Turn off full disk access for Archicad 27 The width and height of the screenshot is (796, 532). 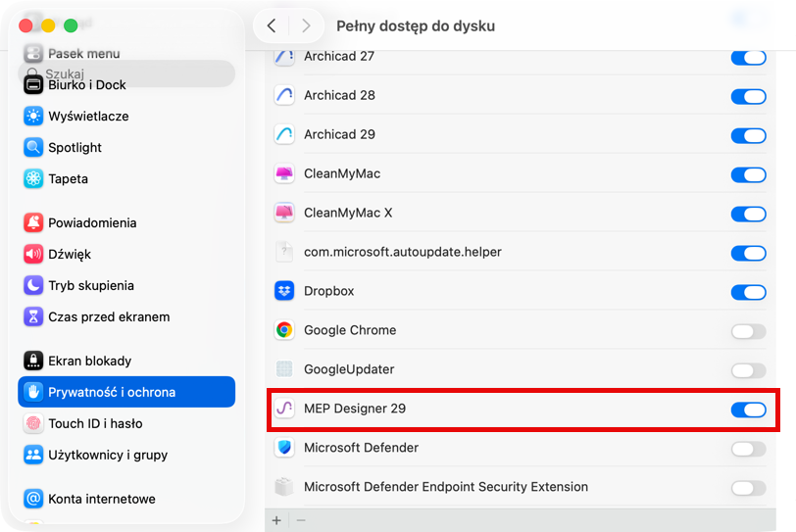point(748,57)
